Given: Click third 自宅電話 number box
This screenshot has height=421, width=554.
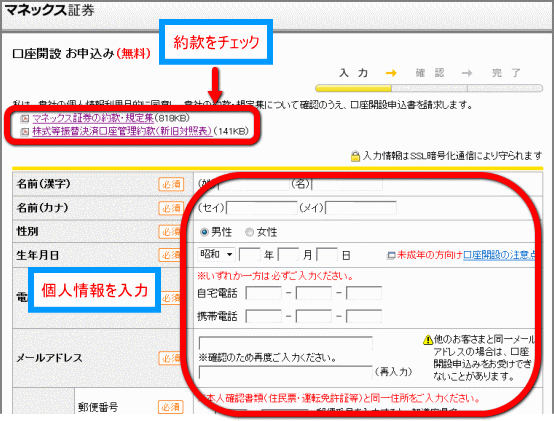Looking at the screenshot, I should 364,293.
